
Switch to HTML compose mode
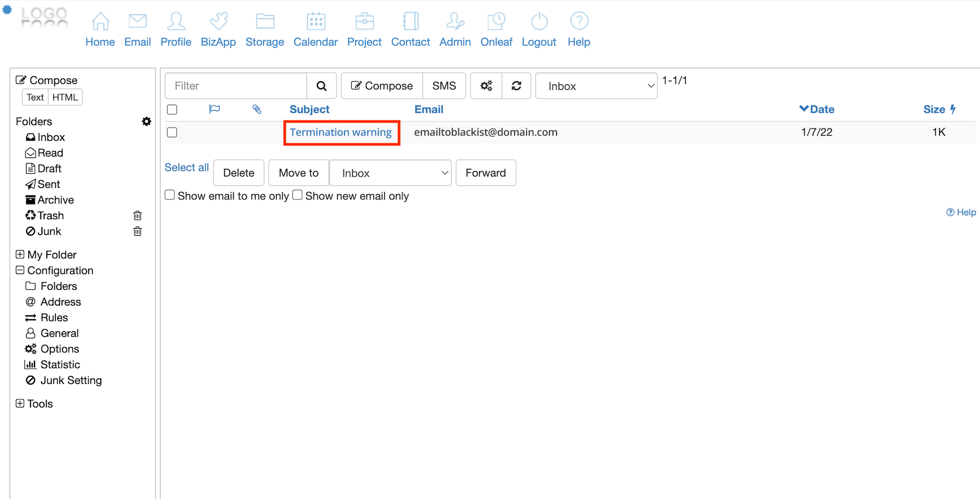[x=65, y=98]
